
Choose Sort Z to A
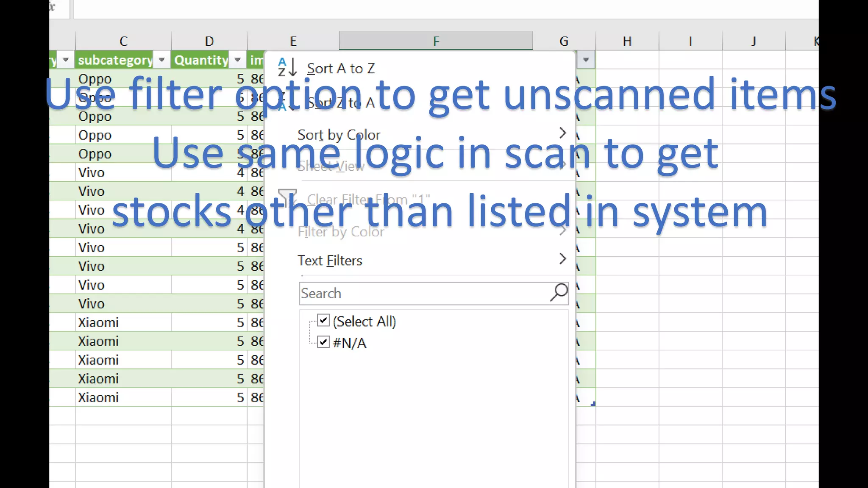pos(341,103)
